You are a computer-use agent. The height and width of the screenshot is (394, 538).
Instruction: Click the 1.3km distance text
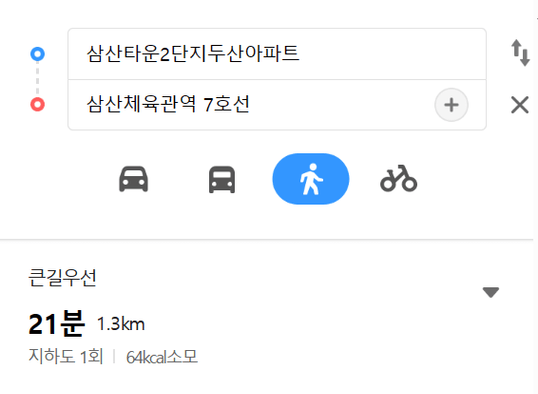click(x=121, y=324)
